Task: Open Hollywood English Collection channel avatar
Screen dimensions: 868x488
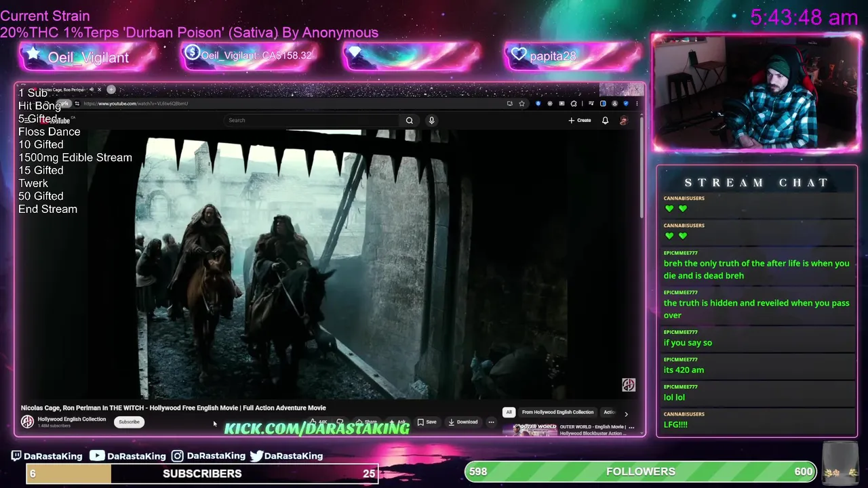Action: (x=27, y=422)
